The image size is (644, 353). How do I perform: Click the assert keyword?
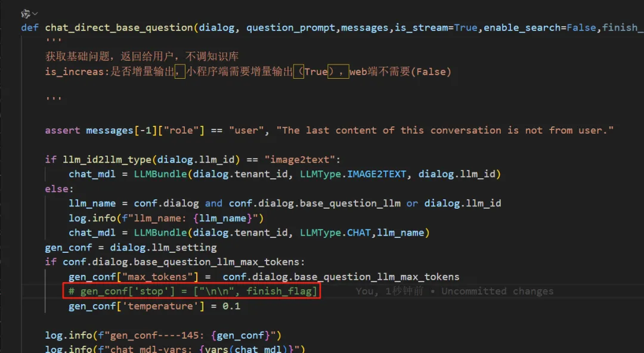tap(63, 131)
